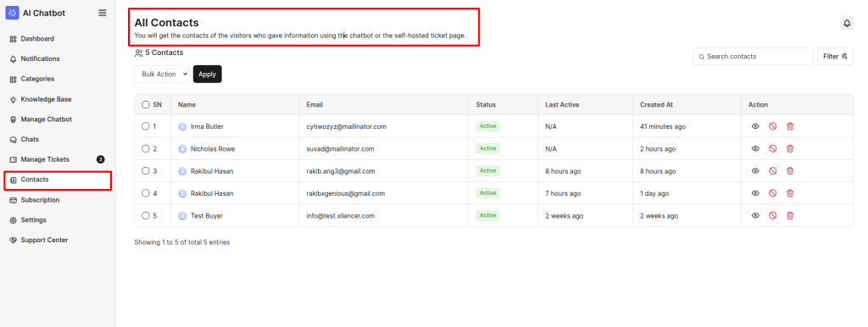The height and width of the screenshot is (327, 868).
Task: Delete Nicholas Rowe with trash icon
Action: pos(790,149)
